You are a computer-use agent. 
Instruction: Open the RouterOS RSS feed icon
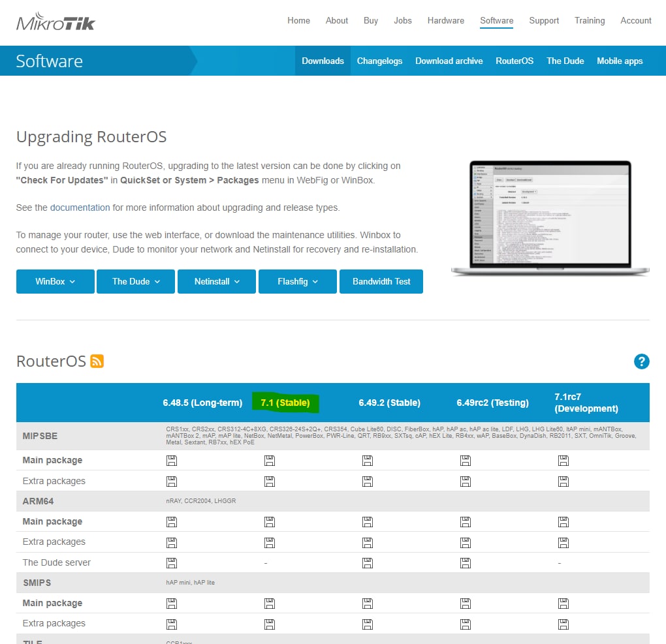point(97,361)
